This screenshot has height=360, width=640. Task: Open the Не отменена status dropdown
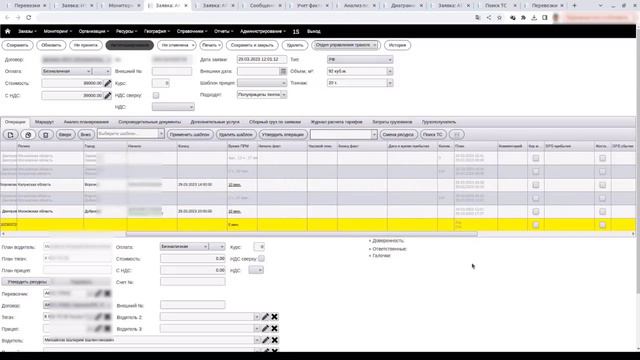point(177,45)
